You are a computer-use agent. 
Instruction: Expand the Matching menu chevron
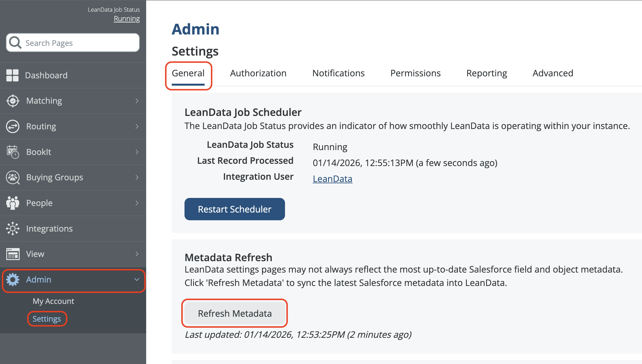(x=137, y=101)
